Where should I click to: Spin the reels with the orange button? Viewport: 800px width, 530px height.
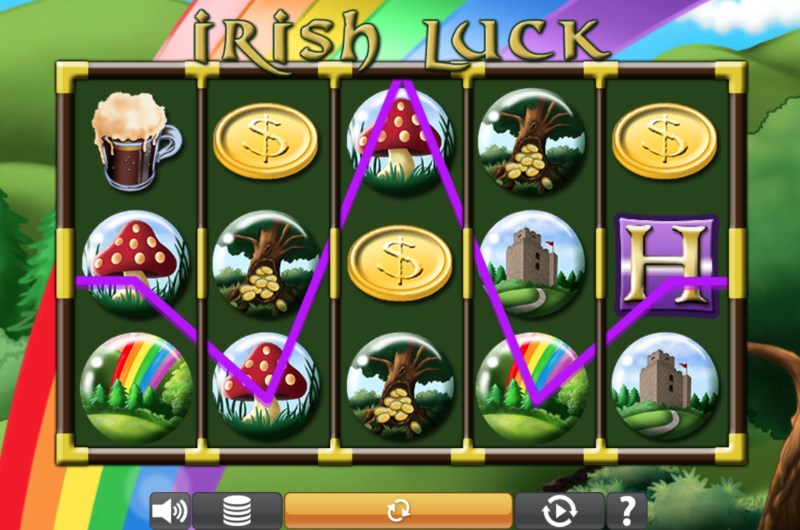tap(398, 510)
